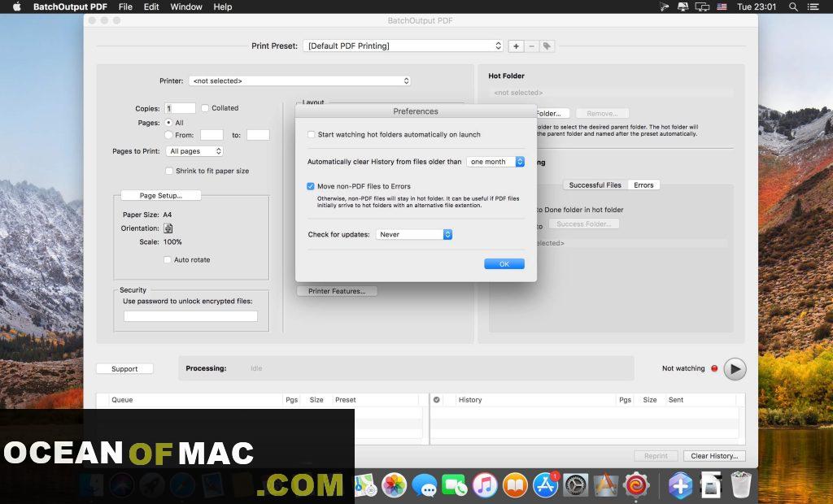Open the display mirroring menu bar icon

point(702,7)
